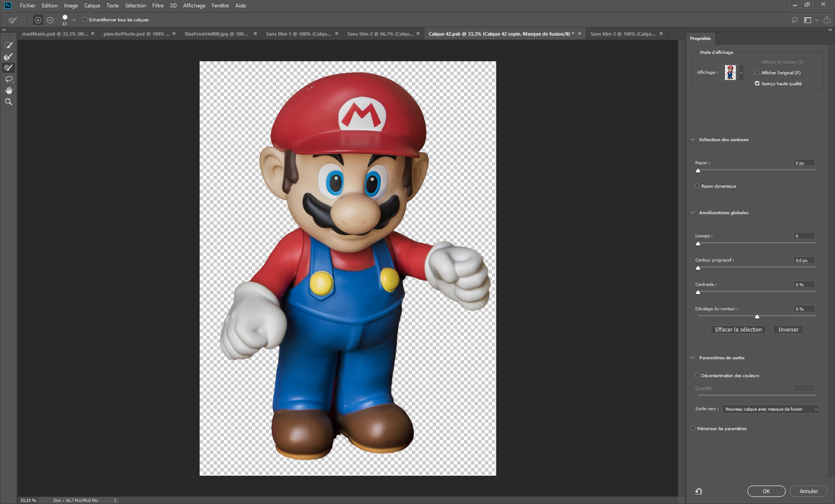Select the Zoom tool in left toolbar
Image resolution: width=835 pixels, height=504 pixels.
pyautogui.click(x=8, y=102)
